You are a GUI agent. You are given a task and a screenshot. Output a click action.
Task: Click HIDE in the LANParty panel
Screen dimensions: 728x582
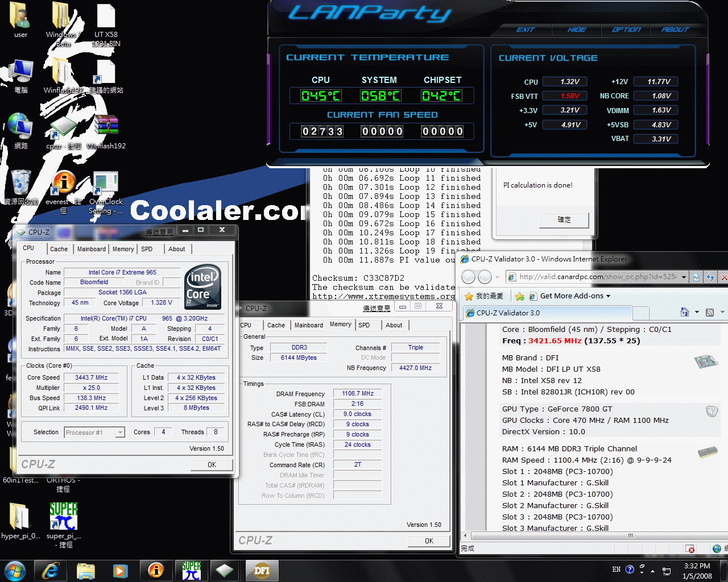click(576, 30)
